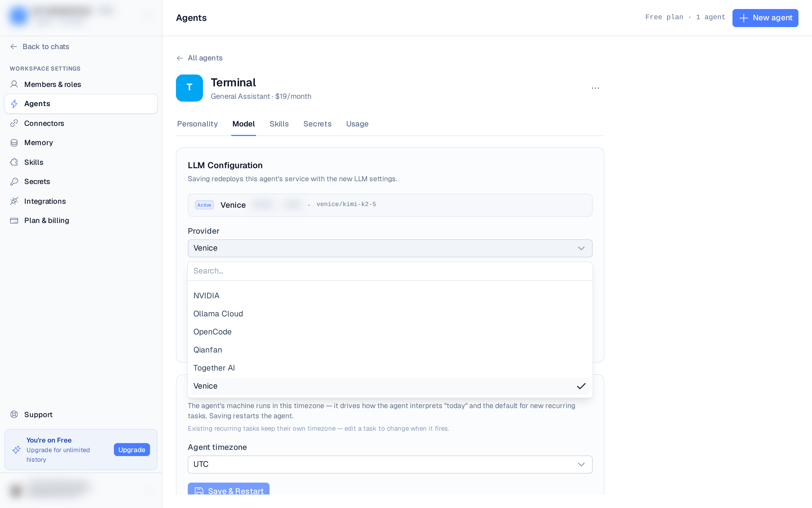Click the Plan & billing card icon
Image resolution: width=812 pixels, height=508 pixels.
pos(14,221)
